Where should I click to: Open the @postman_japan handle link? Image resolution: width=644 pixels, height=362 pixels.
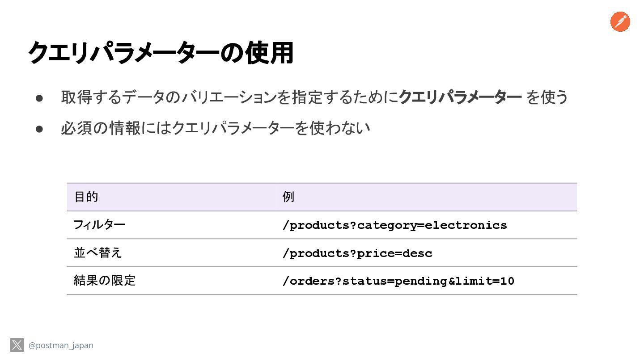pos(61,345)
